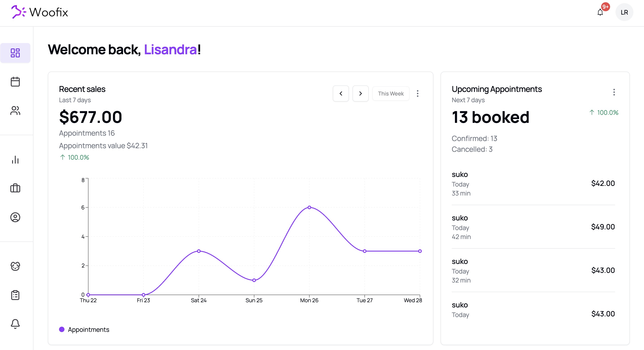644x350 pixels.
Task: Select the Calendar icon in the sidebar
Action: tap(15, 81)
